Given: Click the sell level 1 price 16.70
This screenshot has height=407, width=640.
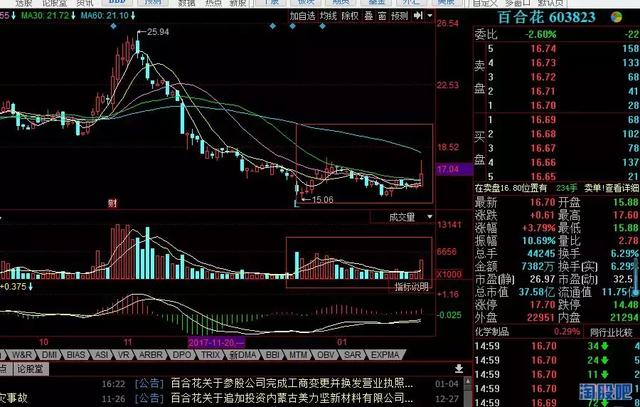Looking at the screenshot, I should (x=543, y=105).
